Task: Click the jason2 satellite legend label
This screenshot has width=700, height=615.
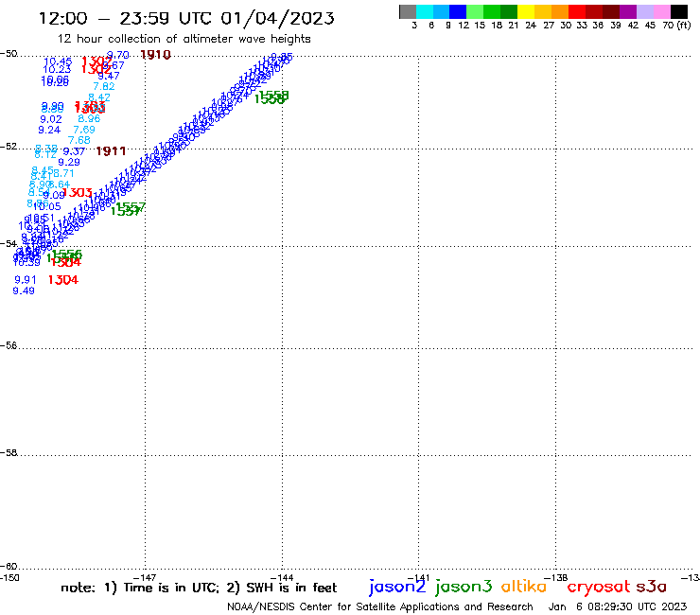Action: tap(397, 587)
